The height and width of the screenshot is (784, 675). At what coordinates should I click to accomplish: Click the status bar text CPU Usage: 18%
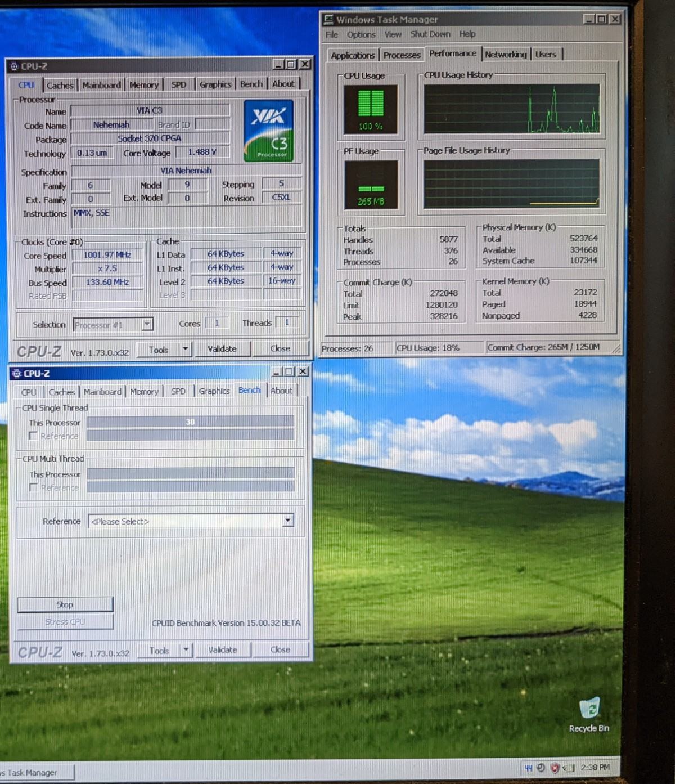point(428,348)
